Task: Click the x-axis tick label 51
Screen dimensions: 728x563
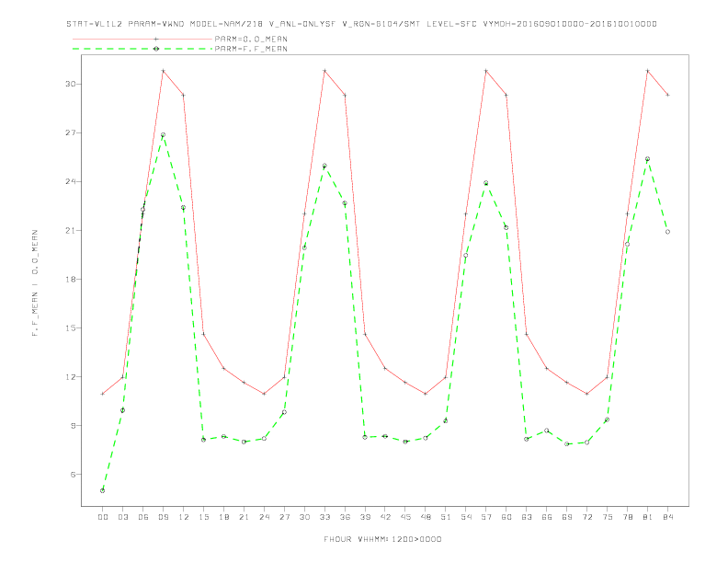Action: [446, 517]
